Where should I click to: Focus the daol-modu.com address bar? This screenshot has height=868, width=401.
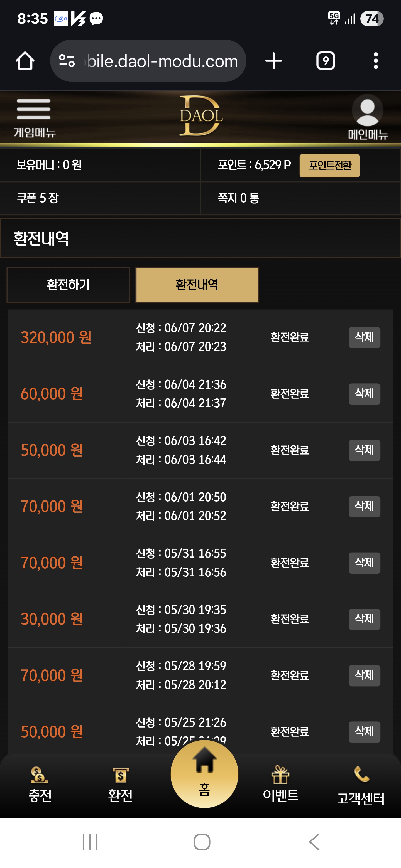point(148,61)
